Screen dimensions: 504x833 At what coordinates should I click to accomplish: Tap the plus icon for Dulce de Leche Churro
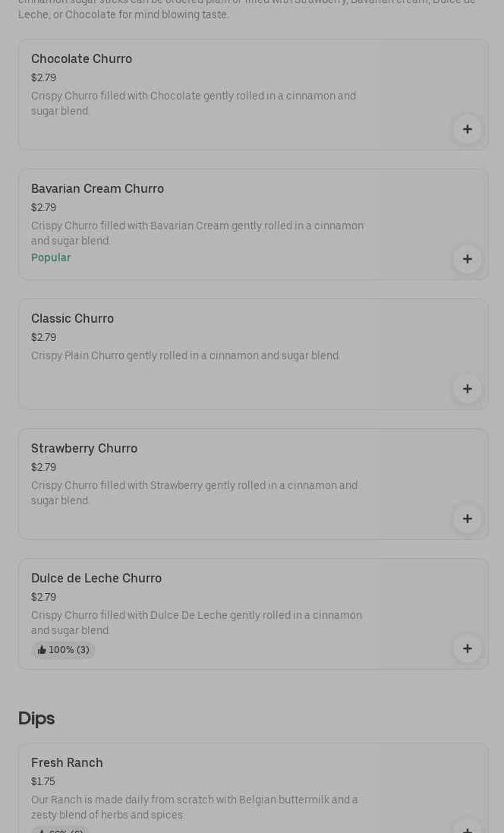(467, 648)
